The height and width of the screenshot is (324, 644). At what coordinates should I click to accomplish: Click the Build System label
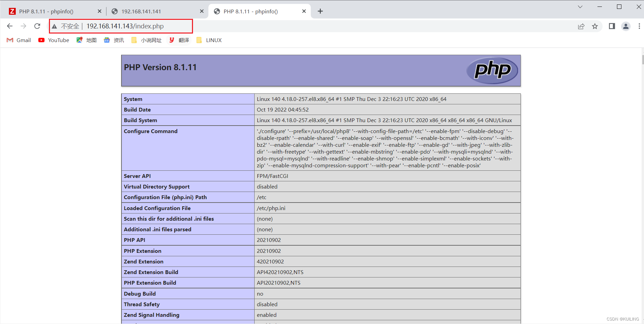click(140, 120)
